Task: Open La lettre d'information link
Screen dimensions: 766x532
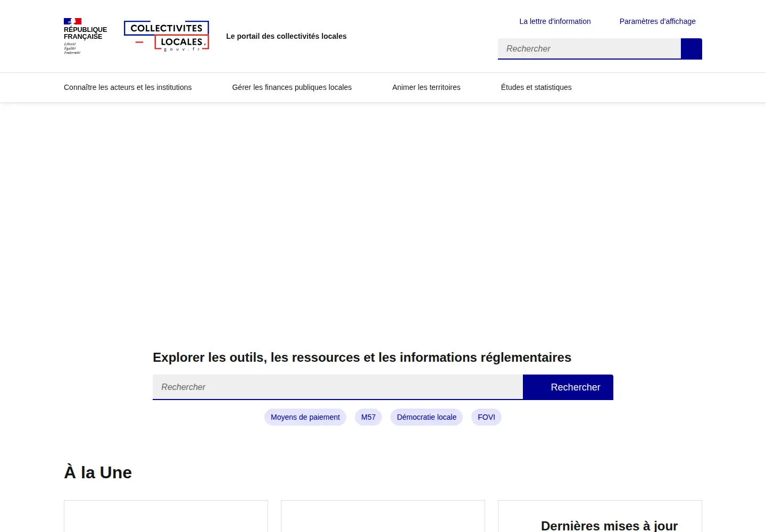Action: (x=555, y=21)
